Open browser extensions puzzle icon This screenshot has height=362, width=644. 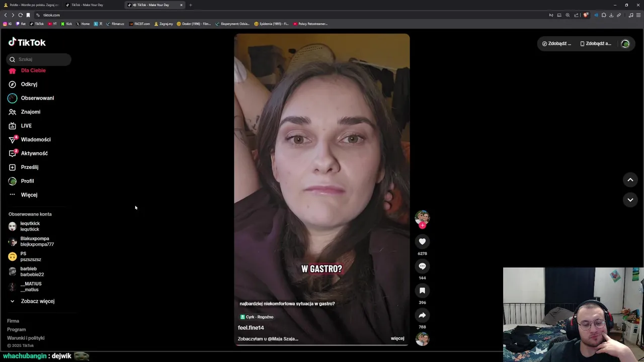point(604,15)
